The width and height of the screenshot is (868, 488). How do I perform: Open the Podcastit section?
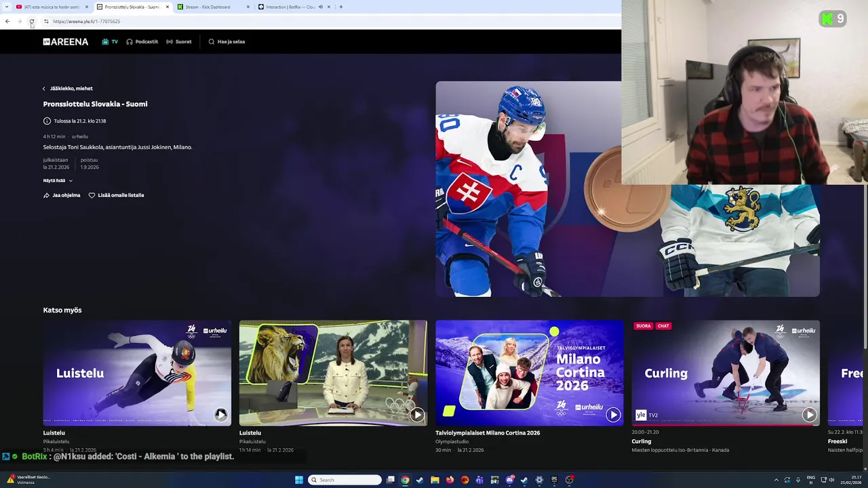[x=142, y=41]
